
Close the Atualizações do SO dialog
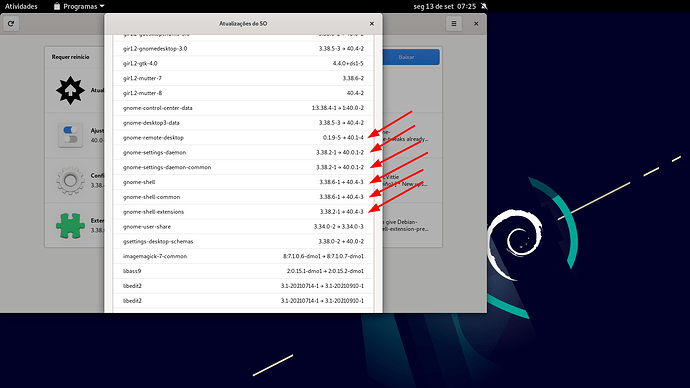pos(371,24)
